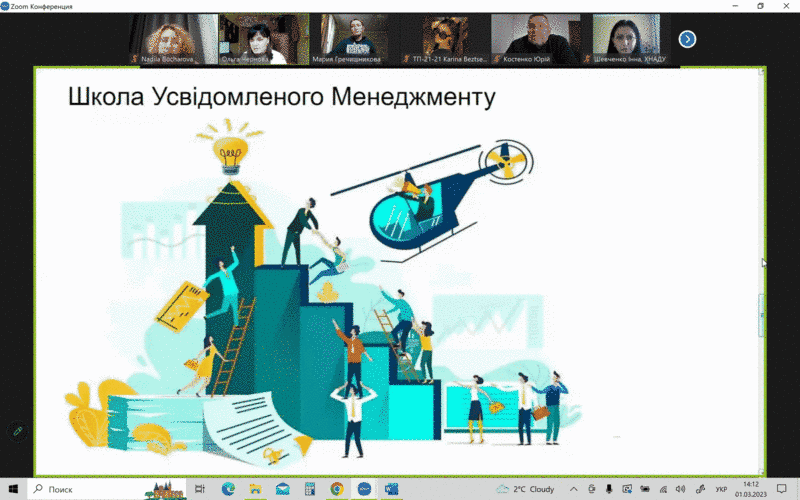Screen dimensions: 800x500
Task: Open the green annotation pencil icon
Action: coord(17,431)
